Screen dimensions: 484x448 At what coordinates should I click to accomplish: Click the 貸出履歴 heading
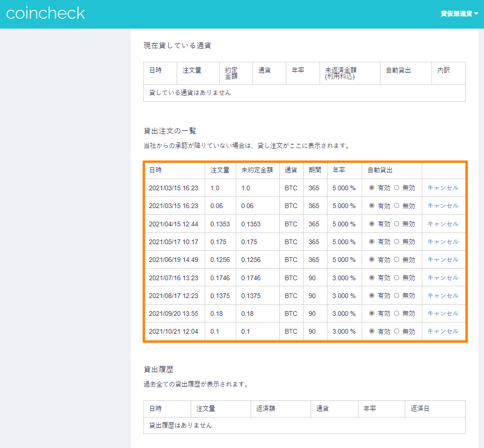(158, 369)
